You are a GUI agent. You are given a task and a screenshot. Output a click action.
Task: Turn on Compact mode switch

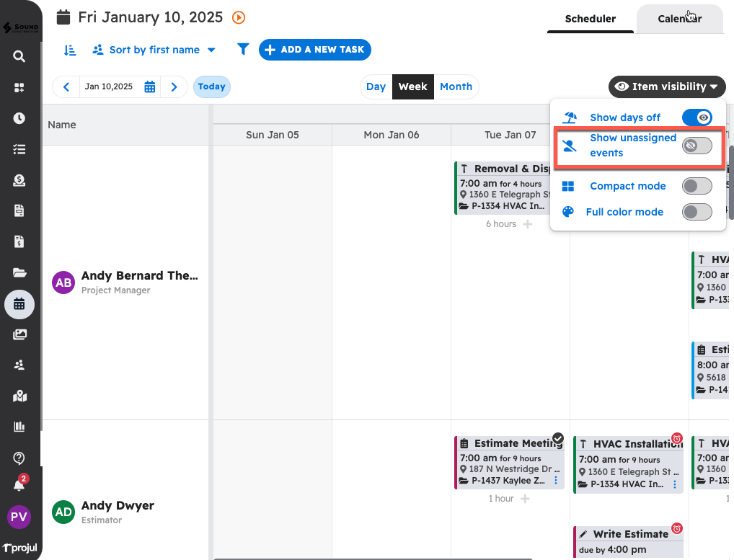point(697,186)
